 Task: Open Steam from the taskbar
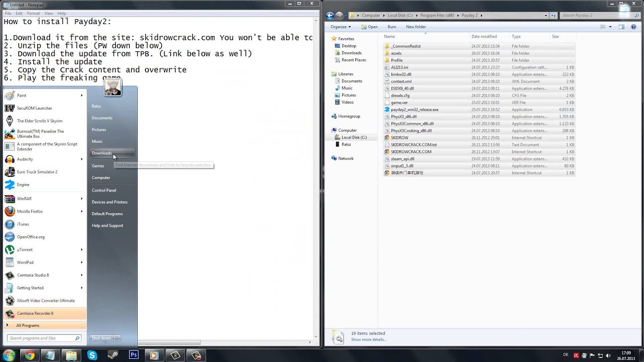(113, 355)
